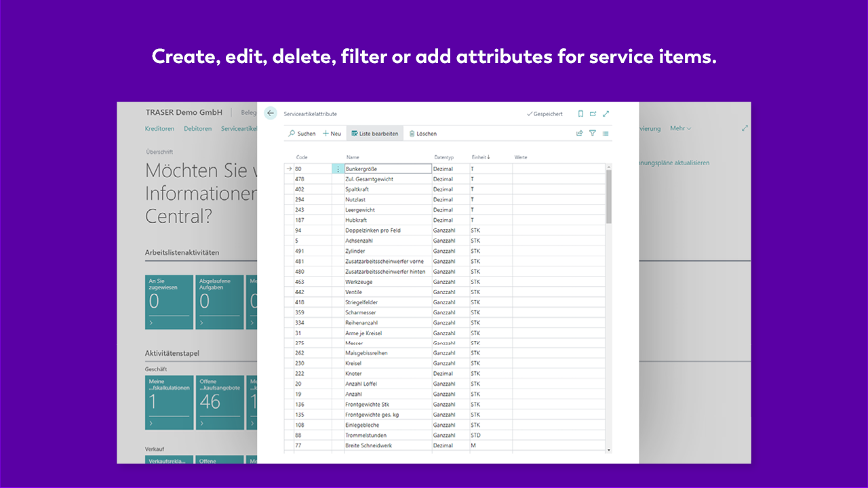Click Suchen to search the list
The width and height of the screenshot is (868, 488).
point(302,134)
